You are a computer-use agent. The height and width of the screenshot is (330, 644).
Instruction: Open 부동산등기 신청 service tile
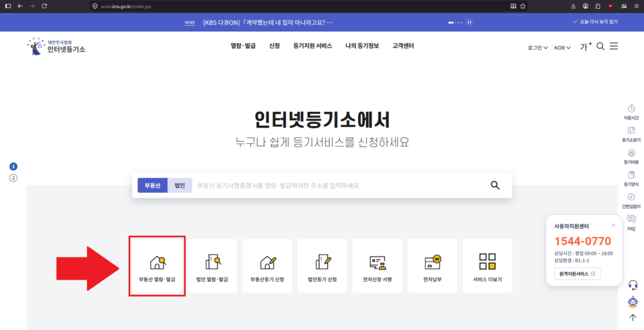267,266
